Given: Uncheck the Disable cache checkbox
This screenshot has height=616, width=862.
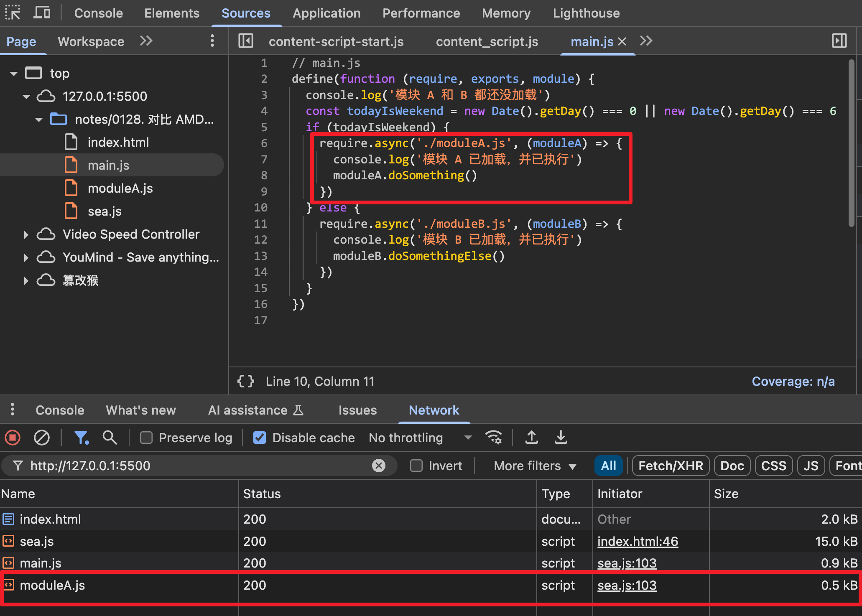Looking at the screenshot, I should 260,438.
